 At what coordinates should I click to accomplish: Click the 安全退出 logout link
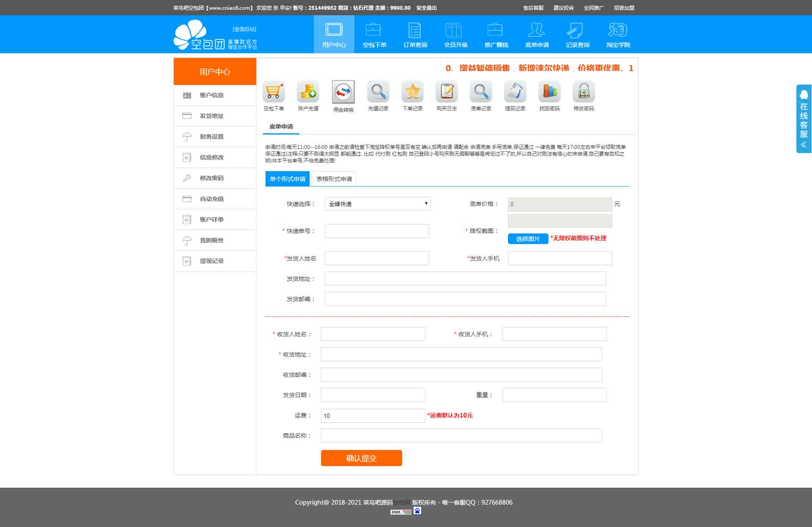[426, 8]
